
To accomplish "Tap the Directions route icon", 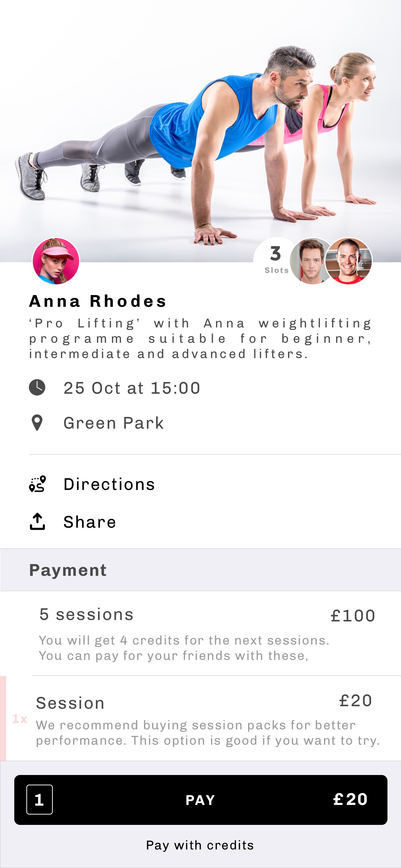I will [x=37, y=484].
